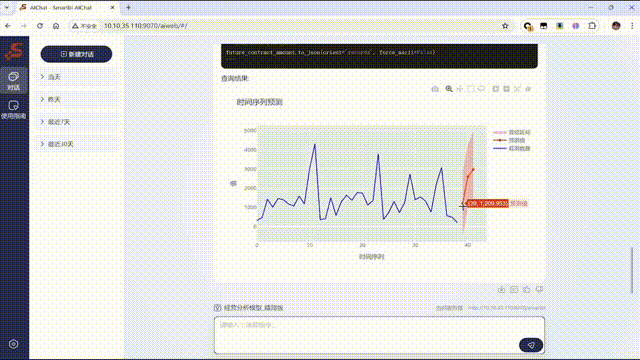Open the browser three-dot menu
Screen dimensions: 640x360
pos(632,26)
